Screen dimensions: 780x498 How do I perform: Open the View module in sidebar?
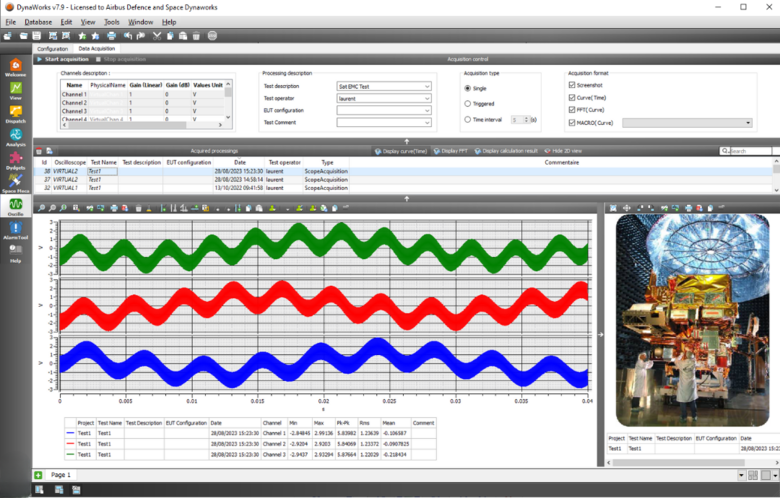[x=15, y=91]
